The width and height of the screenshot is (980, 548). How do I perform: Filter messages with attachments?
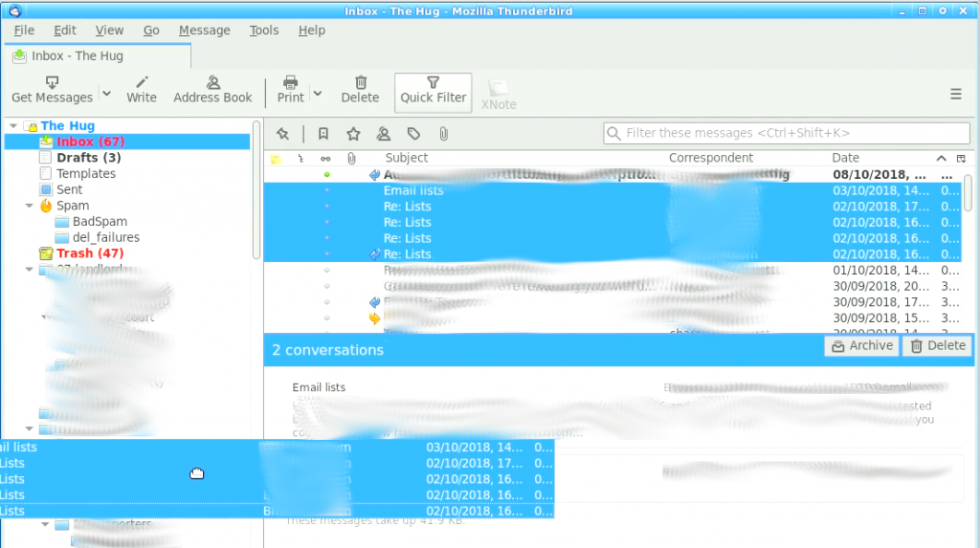pos(443,134)
